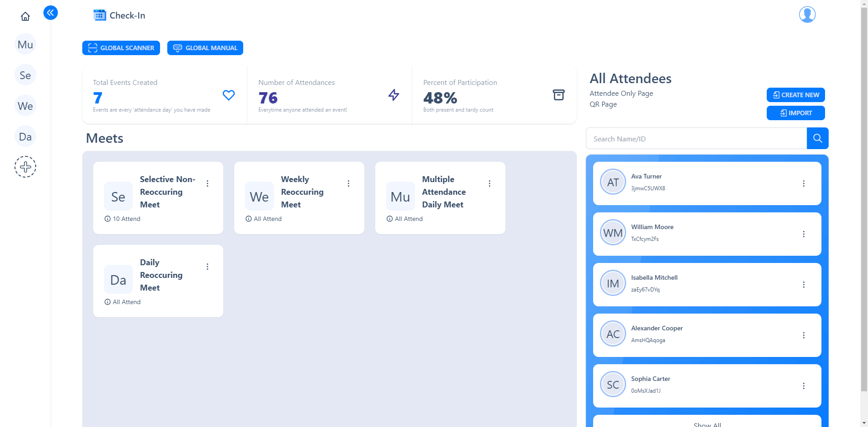Image resolution: width=868 pixels, height=427 pixels.
Task: Click the archive icon in Participation card
Action: [x=559, y=95]
